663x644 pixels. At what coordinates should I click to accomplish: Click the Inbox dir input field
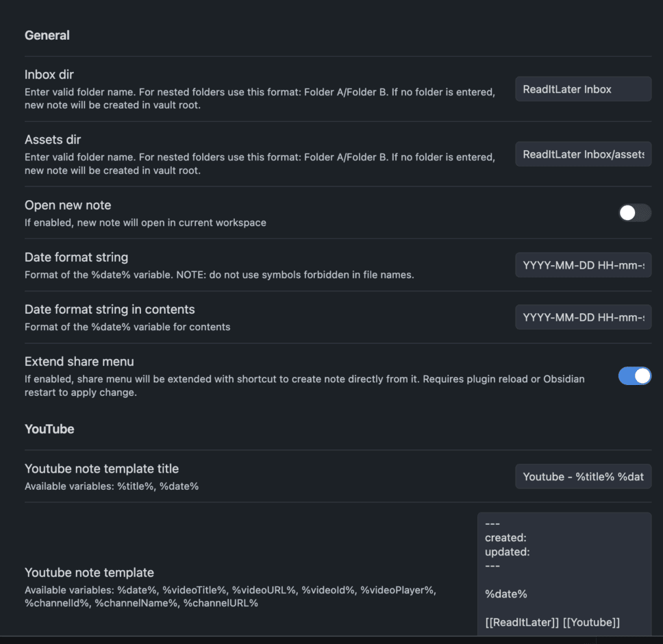pos(582,88)
